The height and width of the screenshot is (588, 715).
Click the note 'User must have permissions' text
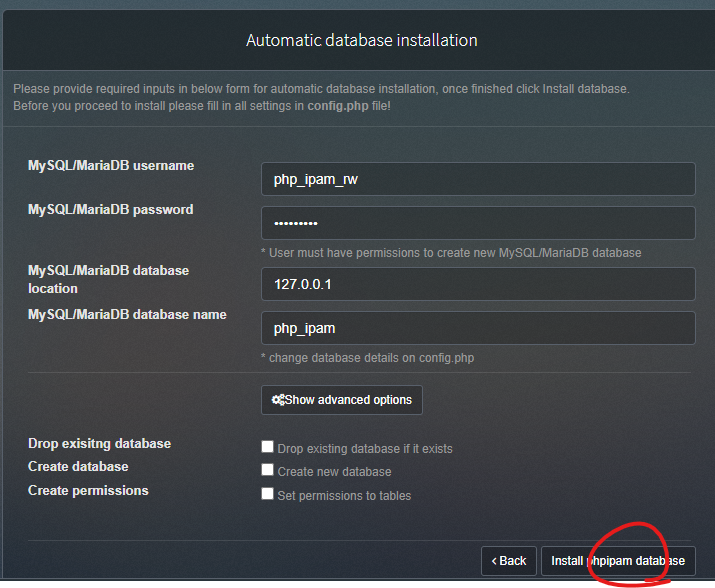click(x=451, y=253)
